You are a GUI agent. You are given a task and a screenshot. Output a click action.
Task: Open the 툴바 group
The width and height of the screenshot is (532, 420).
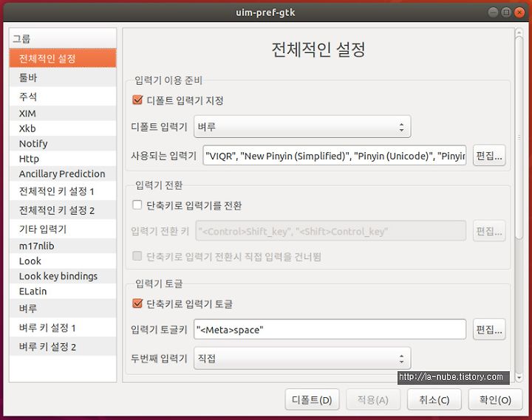63,78
